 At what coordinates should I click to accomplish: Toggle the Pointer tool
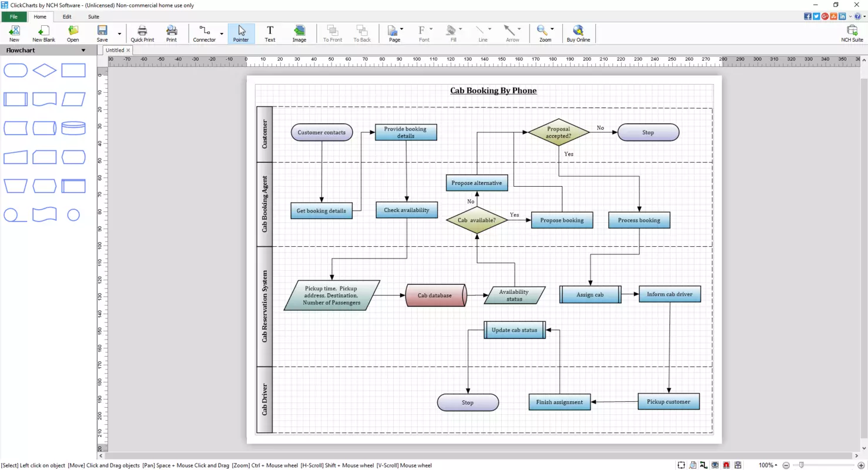[241, 33]
